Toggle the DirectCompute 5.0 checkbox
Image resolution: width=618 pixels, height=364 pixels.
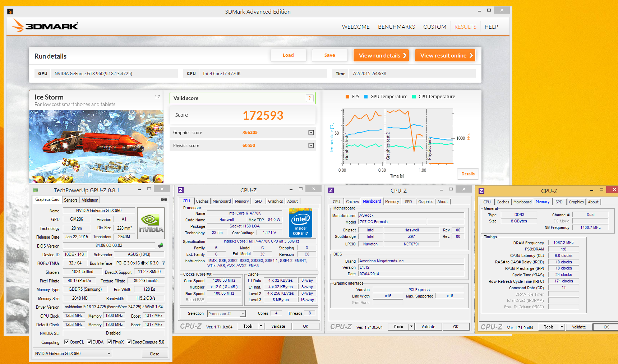pyautogui.click(x=129, y=342)
